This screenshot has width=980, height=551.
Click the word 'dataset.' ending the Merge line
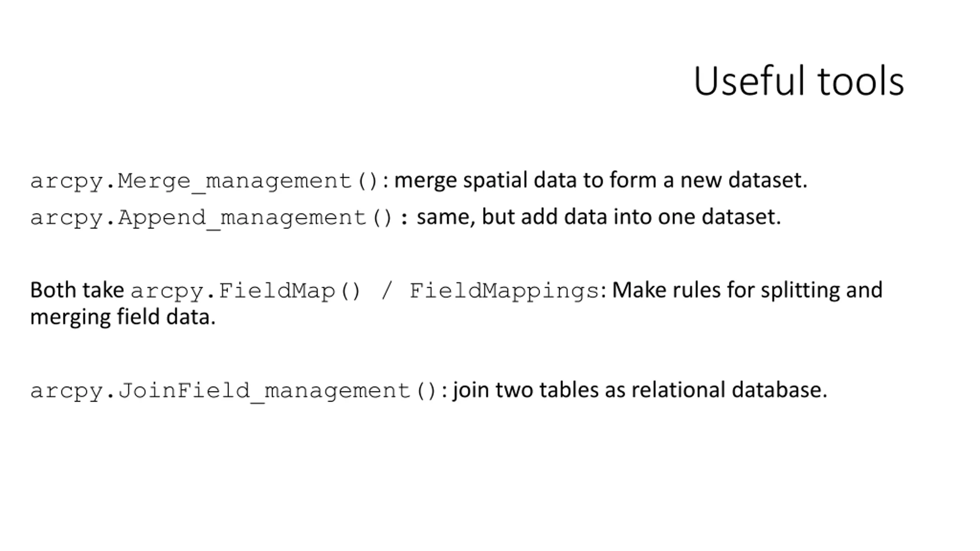click(768, 180)
